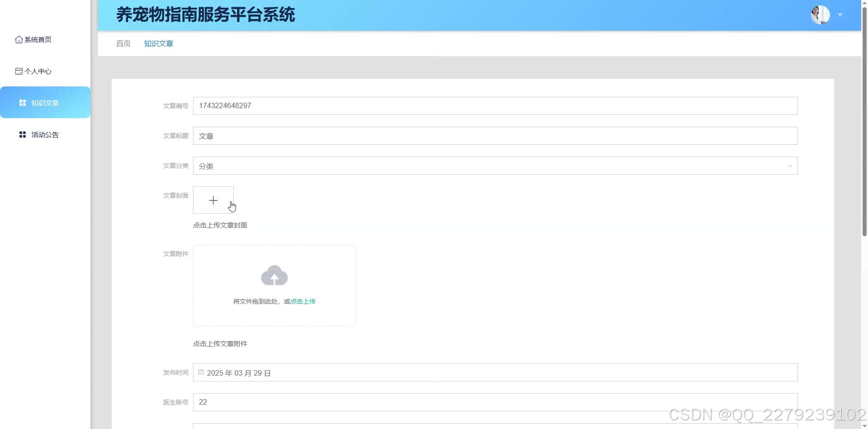This screenshot has width=868, height=429.
Task: Click the 知识文章 breadcrumb
Action: coord(159,43)
